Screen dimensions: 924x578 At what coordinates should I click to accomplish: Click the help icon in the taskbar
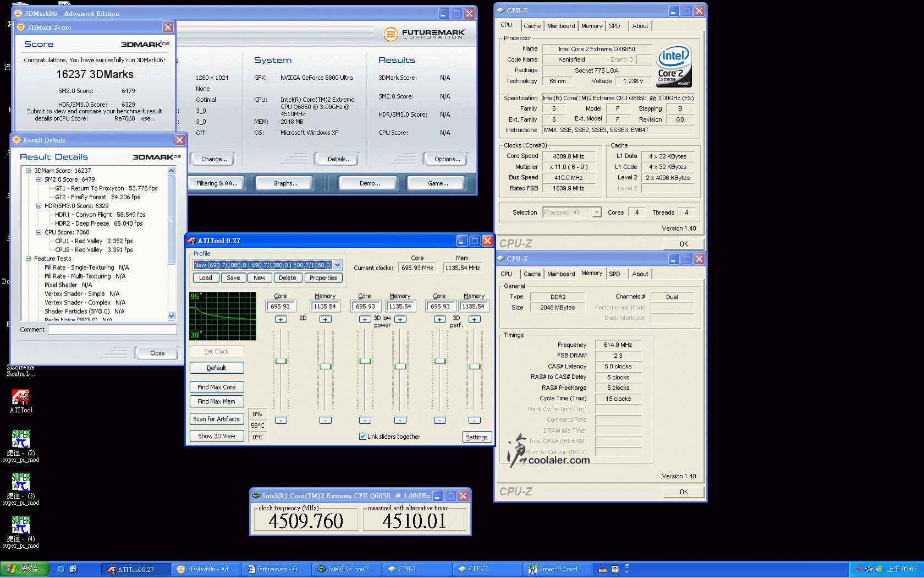(614, 570)
